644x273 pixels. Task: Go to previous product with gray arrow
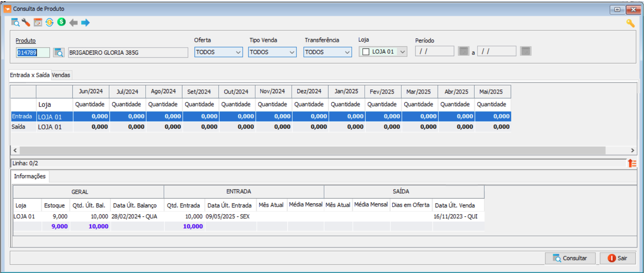(x=73, y=23)
